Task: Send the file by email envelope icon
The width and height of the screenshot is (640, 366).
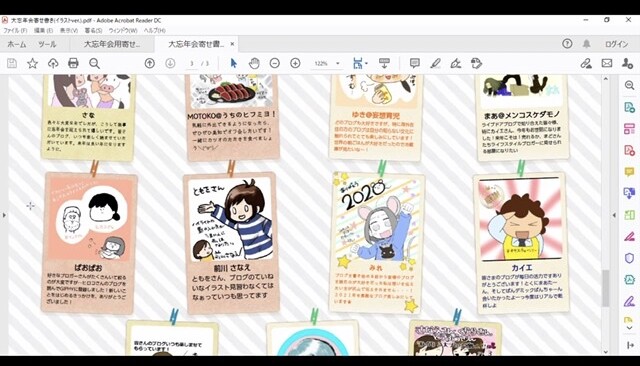Action: (607, 63)
